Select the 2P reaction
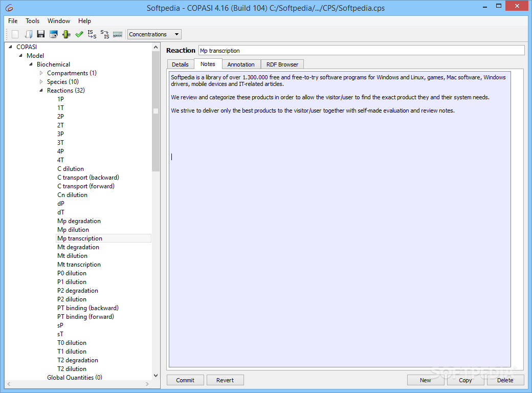 pyautogui.click(x=61, y=116)
